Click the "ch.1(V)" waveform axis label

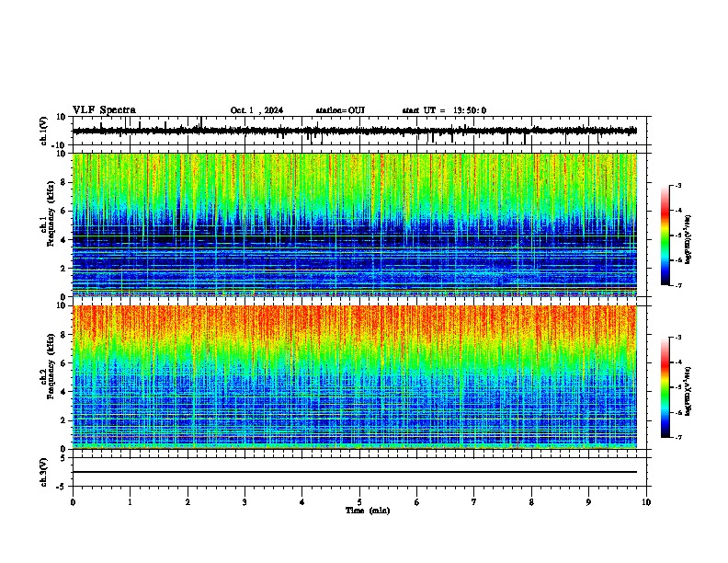pyautogui.click(x=43, y=131)
